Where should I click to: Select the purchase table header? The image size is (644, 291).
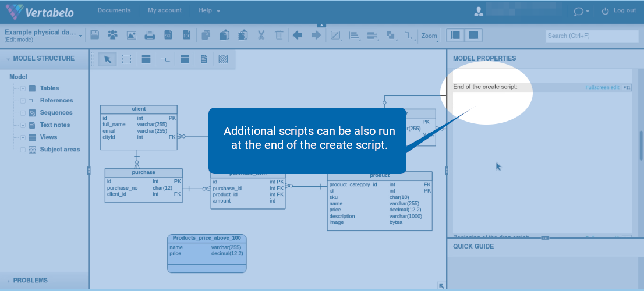click(x=143, y=172)
